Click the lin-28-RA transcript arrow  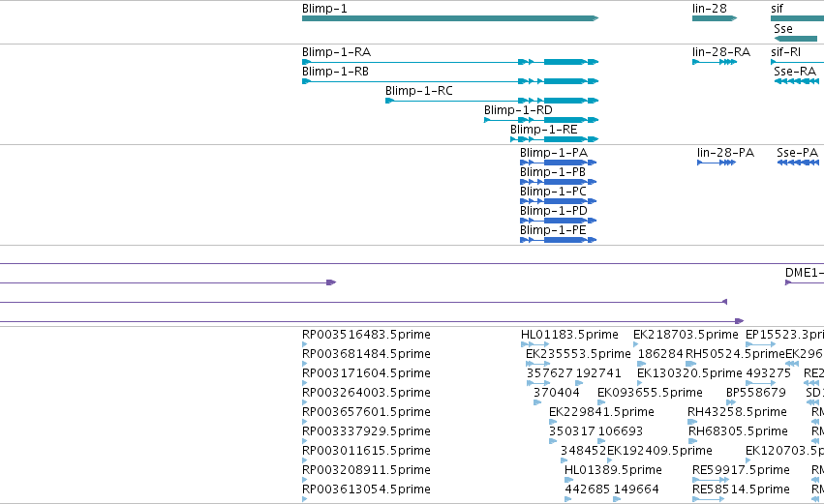click(x=715, y=62)
